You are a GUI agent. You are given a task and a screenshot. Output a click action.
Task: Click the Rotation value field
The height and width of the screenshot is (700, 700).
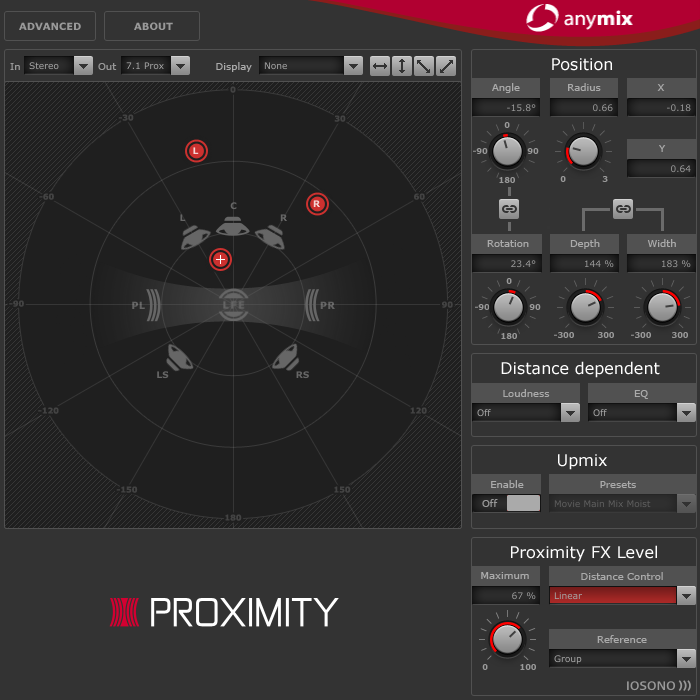point(507,264)
